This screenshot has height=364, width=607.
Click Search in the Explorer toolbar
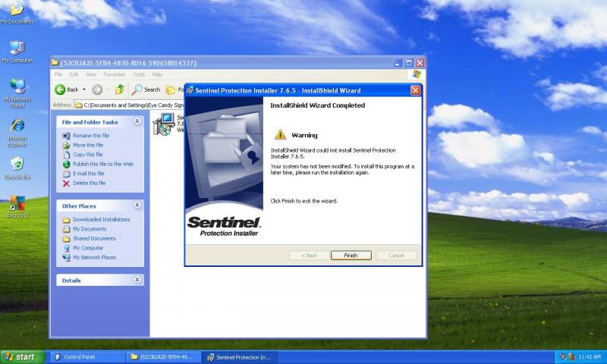click(146, 89)
